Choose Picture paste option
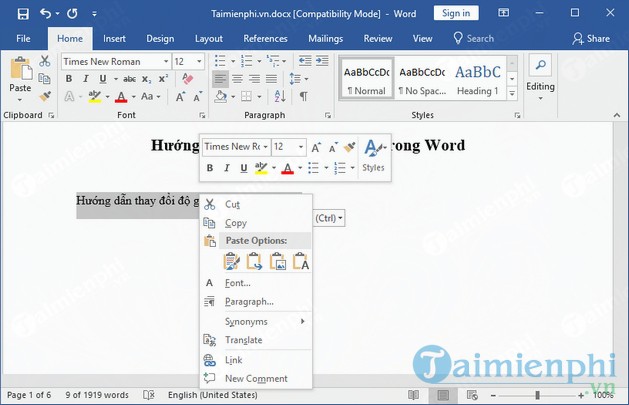 278,261
